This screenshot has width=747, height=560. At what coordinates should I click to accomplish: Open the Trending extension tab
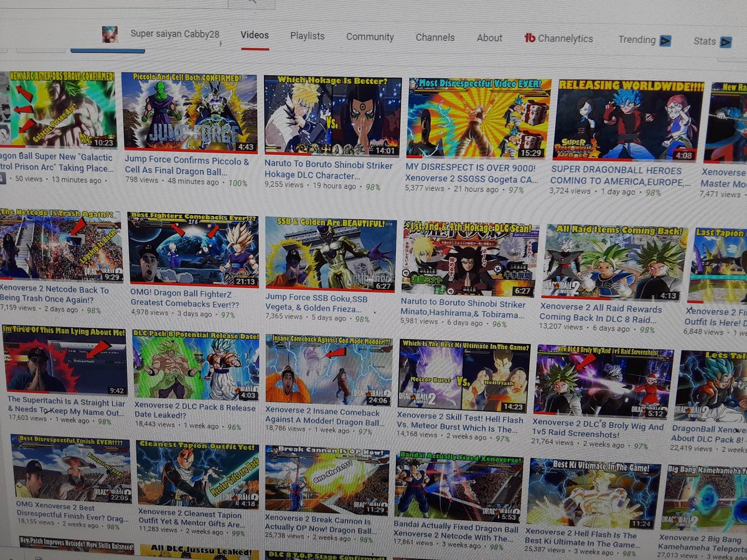pyautogui.click(x=644, y=40)
